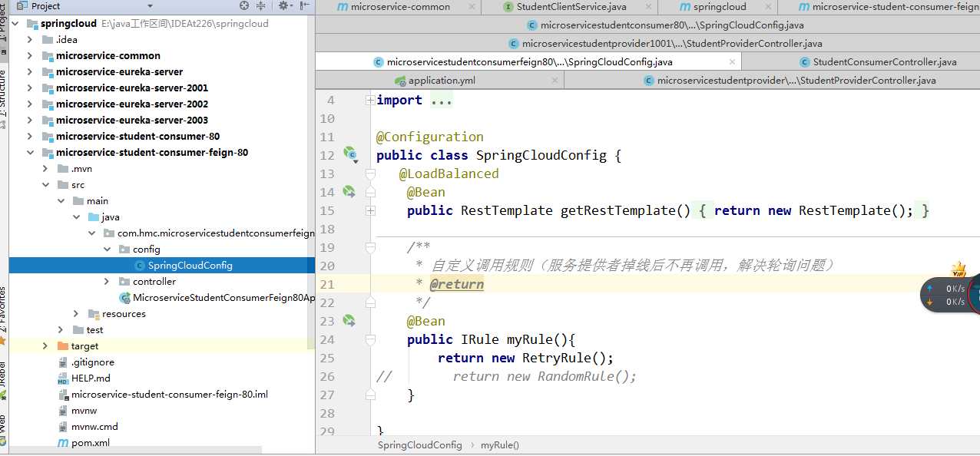Collapse the microservice-student-consumer-feign-80 module

click(x=30, y=153)
